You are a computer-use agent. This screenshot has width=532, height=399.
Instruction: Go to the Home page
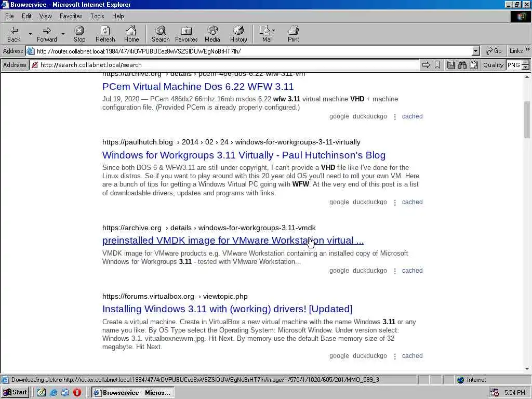point(131,34)
